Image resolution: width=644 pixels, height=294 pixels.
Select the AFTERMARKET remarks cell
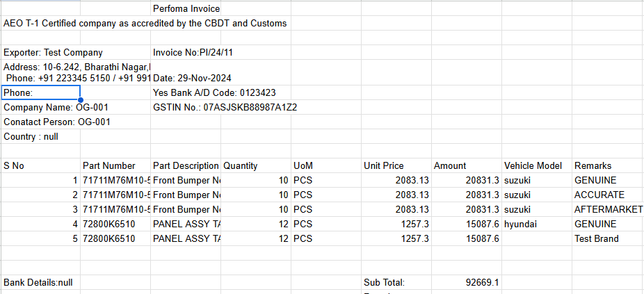(x=605, y=210)
